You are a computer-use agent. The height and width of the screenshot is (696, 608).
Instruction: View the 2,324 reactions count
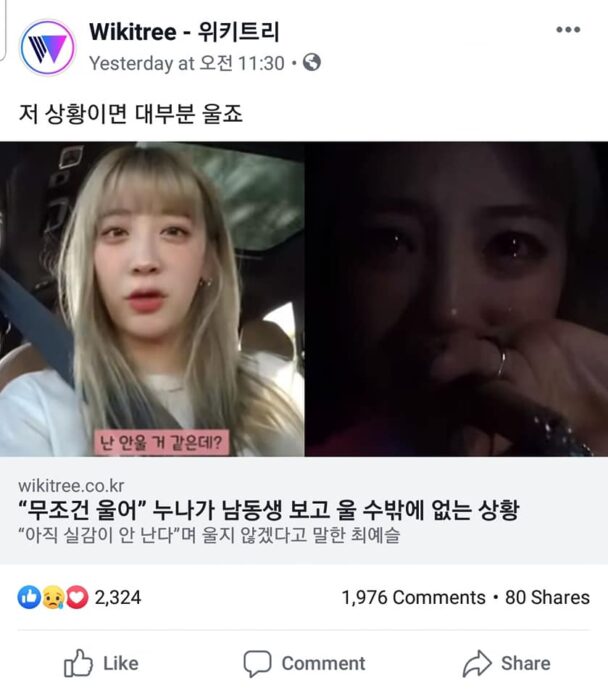pyautogui.click(x=118, y=597)
